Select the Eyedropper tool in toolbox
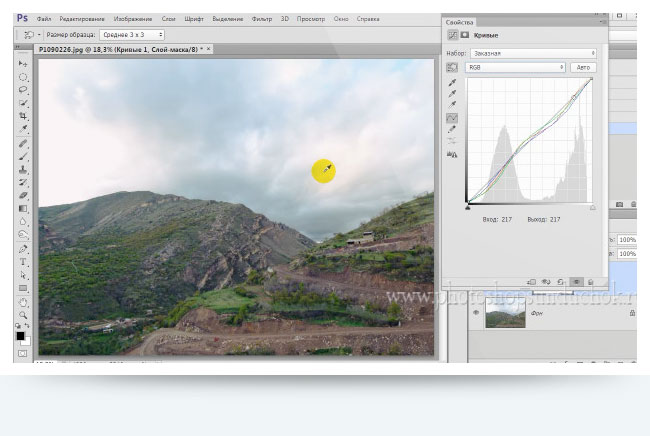650x436 pixels. [x=23, y=129]
